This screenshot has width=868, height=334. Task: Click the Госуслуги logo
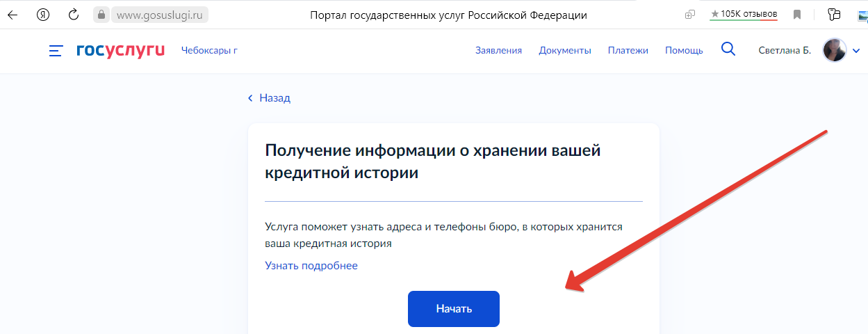[x=120, y=50]
